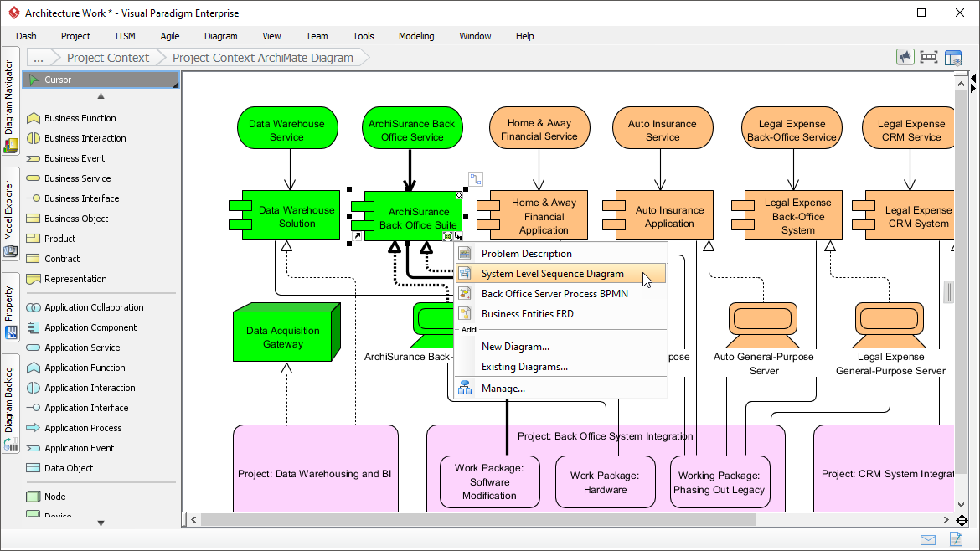This screenshot has width=980, height=551.
Task: Click the mail icon in status bar
Action: 928,540
